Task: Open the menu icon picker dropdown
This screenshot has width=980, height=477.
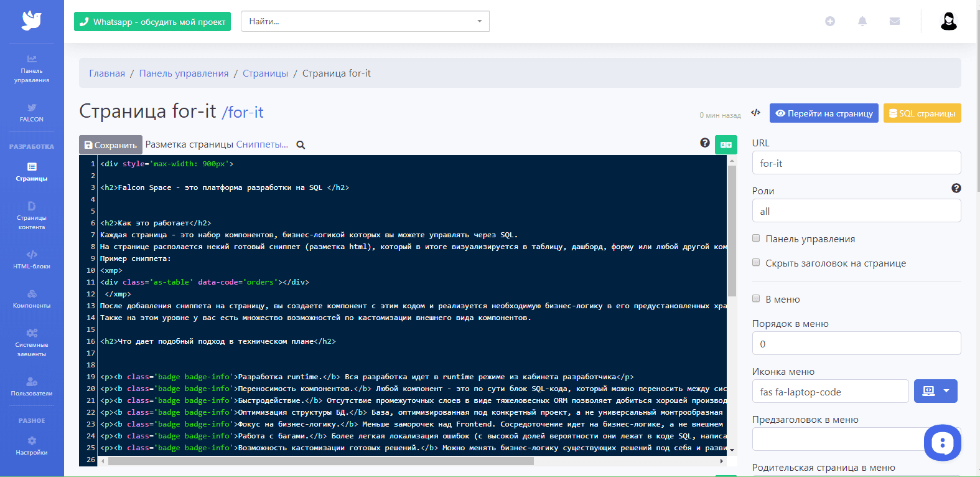Action: point(935,391)
